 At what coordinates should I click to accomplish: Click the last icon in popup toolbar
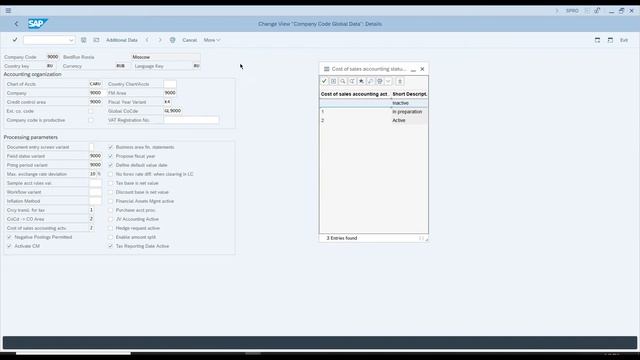400,81
